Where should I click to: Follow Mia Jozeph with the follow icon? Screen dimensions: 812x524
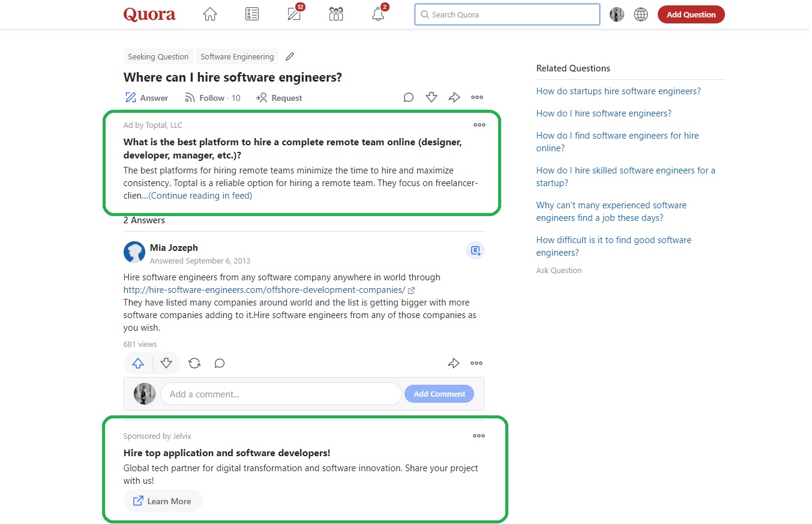tap(475, 250)
